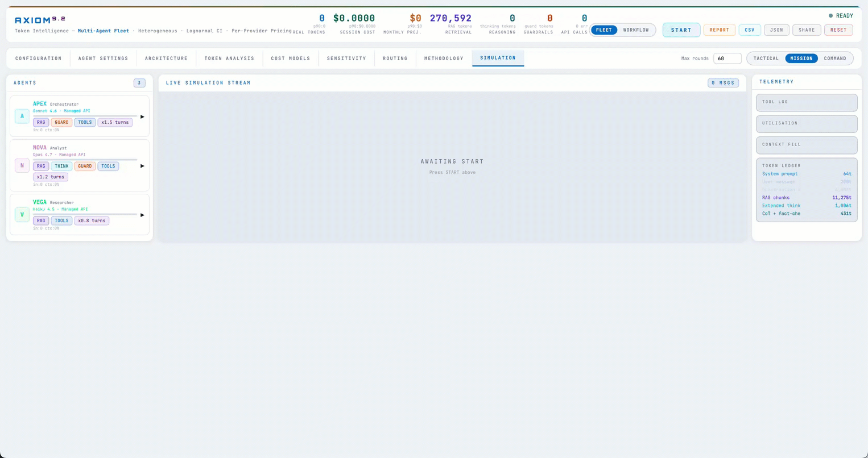Screen dimensions: 868x458
Task: Click the 'Multi-Agent Fleet' subtitle text
Action: [104, 31]
